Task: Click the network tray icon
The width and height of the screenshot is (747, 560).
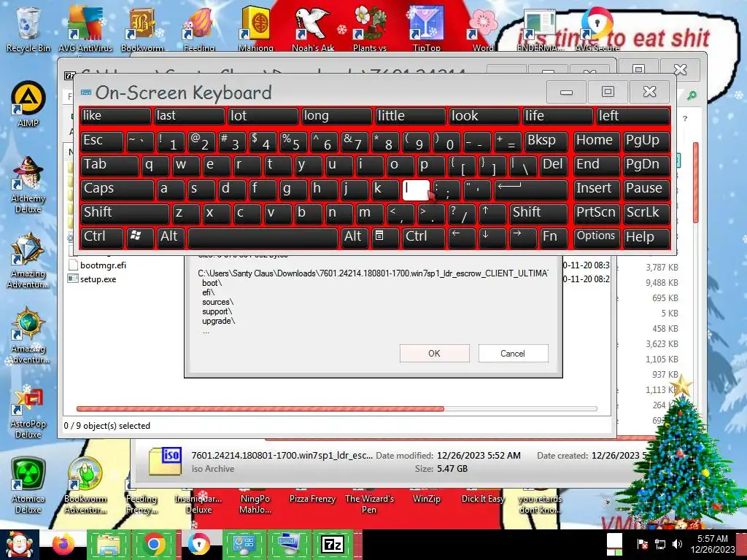Action: (x=660, y=544)
